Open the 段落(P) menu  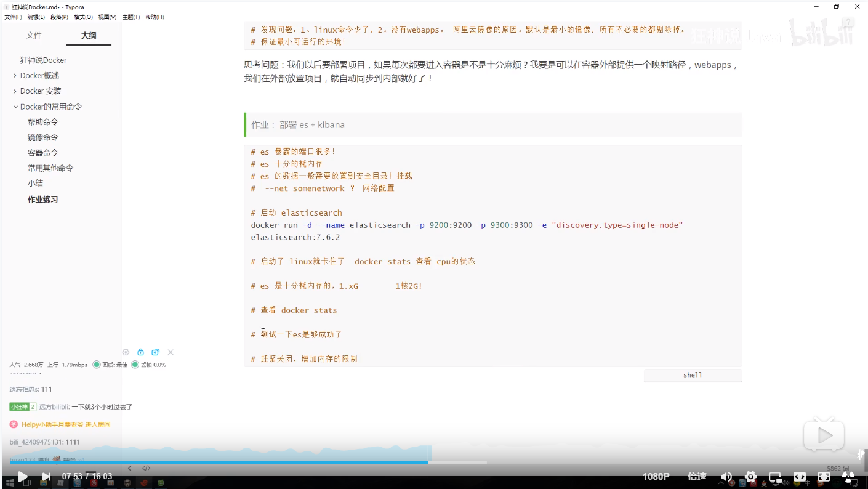click(60, 17)
